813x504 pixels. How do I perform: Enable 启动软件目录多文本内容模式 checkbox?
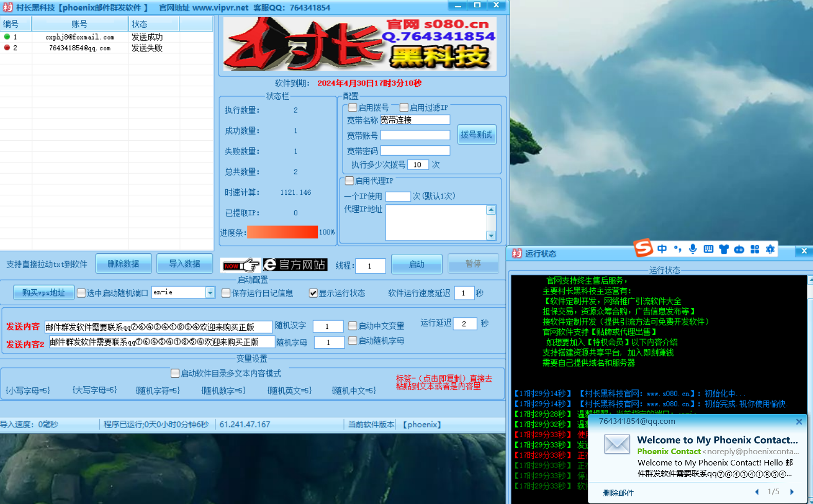pos(175,373)
